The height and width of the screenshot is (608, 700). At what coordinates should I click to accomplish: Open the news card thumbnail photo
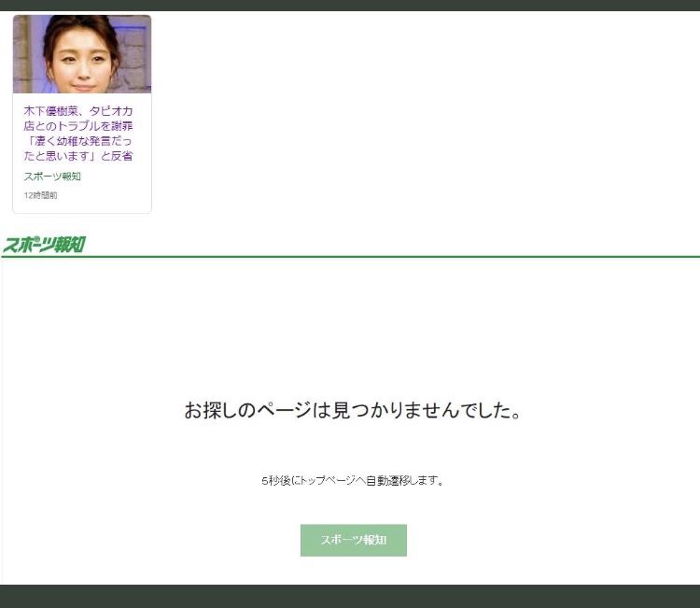[x=82, y=54]
